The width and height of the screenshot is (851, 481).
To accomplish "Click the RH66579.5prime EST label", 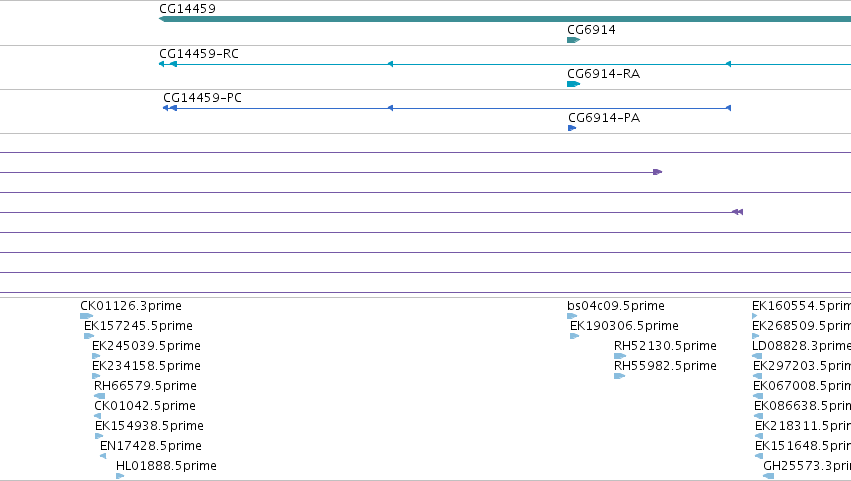I will click(x=145, y=386).
